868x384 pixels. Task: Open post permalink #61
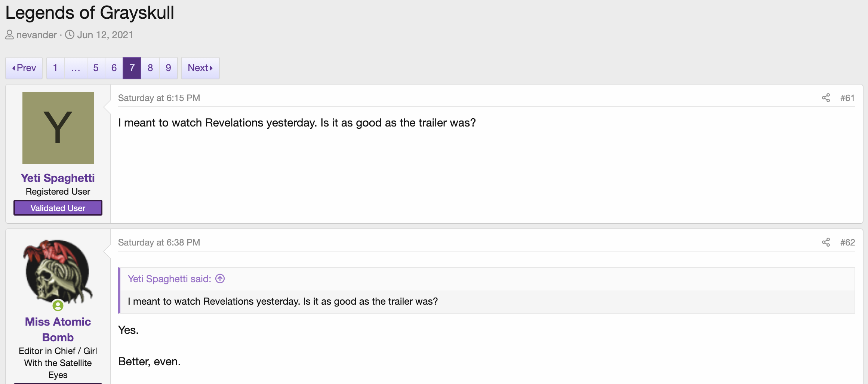847,98
